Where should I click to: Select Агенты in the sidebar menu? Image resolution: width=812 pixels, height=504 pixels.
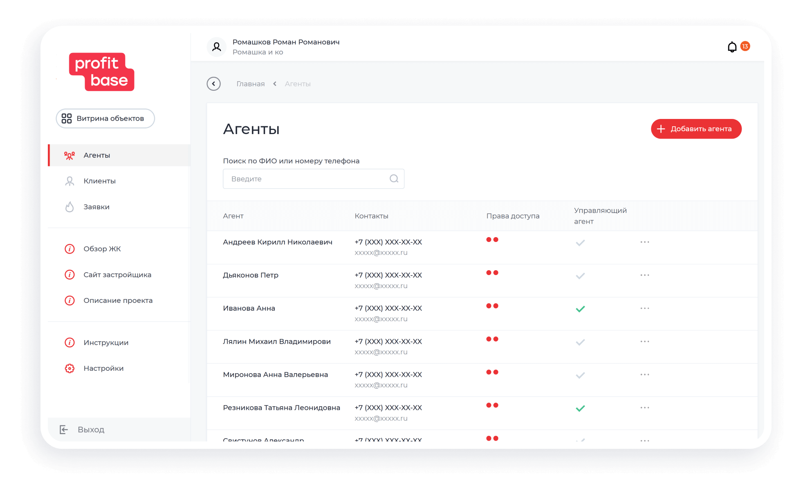[x=97, y=155]
